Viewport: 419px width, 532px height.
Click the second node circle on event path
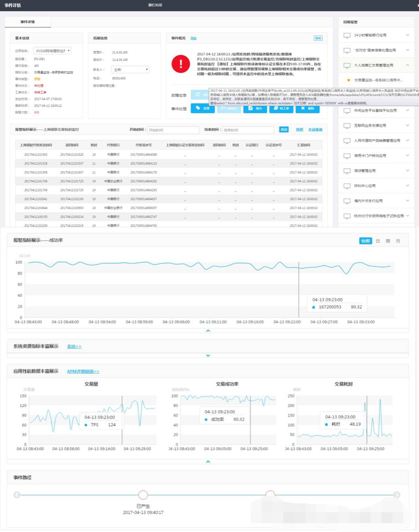(270, 495)
